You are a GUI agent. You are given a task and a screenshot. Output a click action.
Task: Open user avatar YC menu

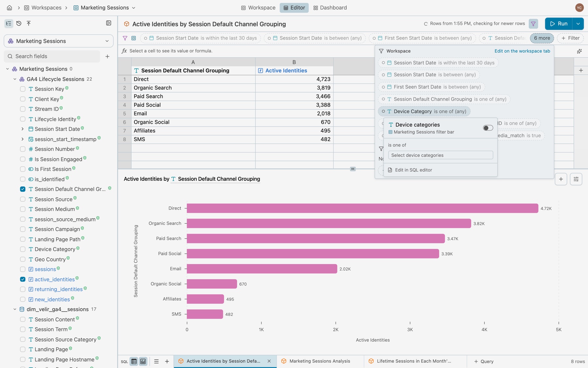pyautogui.click(x=579, y=8)
